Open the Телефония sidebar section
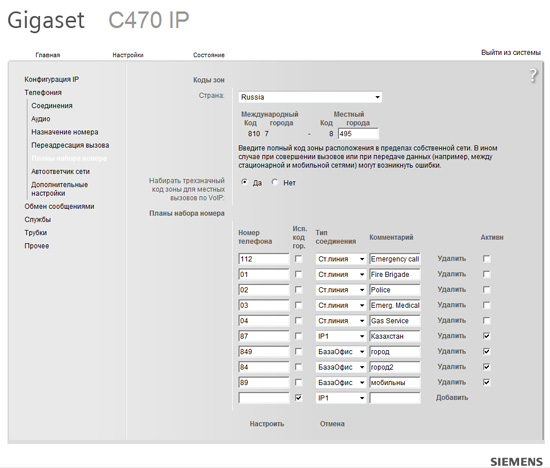 43,93
